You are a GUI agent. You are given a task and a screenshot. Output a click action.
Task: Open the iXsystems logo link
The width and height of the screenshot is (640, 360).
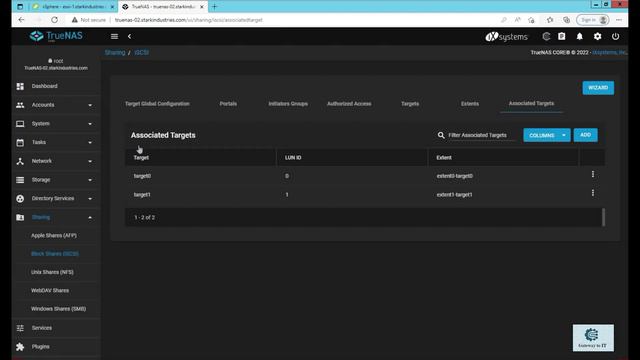(x=507, y=36)
